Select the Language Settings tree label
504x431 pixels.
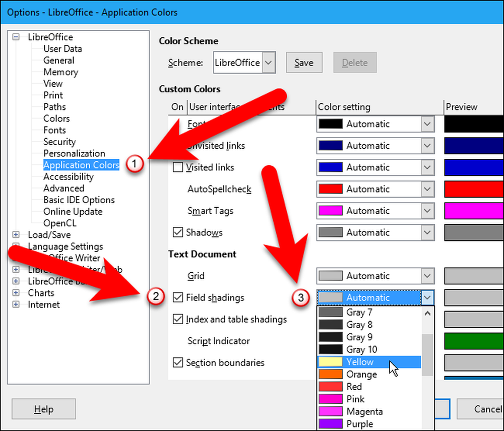point(66,247)
